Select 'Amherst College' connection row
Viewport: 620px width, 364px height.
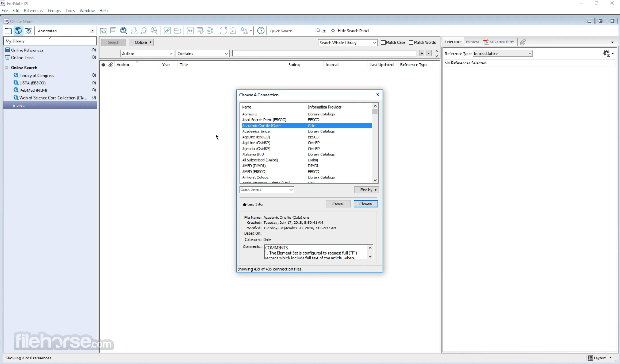pyautogui.click(x=306, y=177)
